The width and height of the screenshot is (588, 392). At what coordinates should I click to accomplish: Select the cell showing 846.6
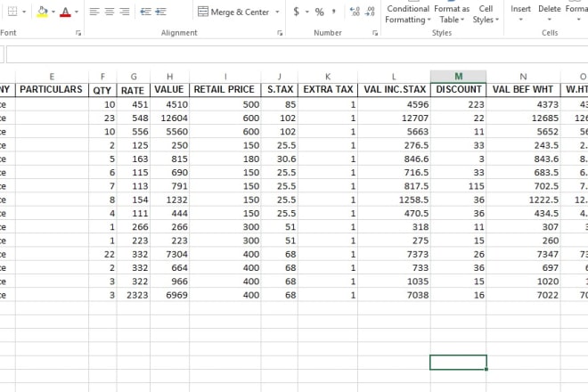[x=394, y=159]
